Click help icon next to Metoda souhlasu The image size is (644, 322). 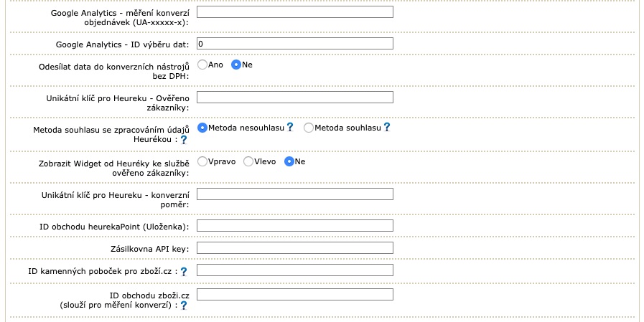coord(386,127)
